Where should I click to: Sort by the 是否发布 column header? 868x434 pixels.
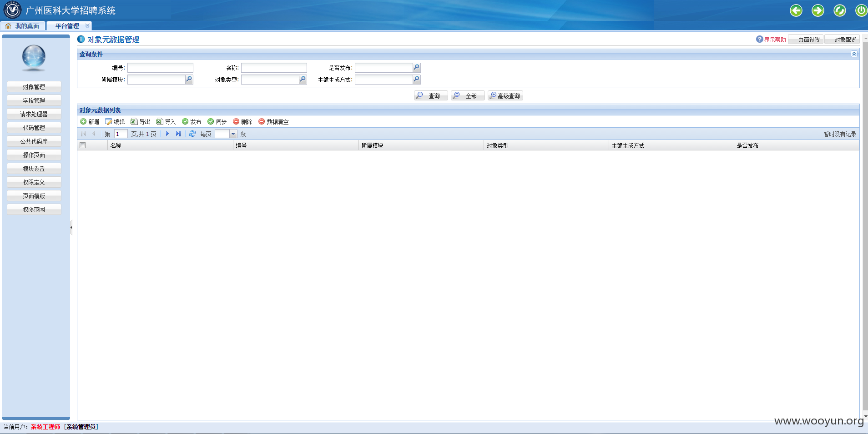(796, 145)
